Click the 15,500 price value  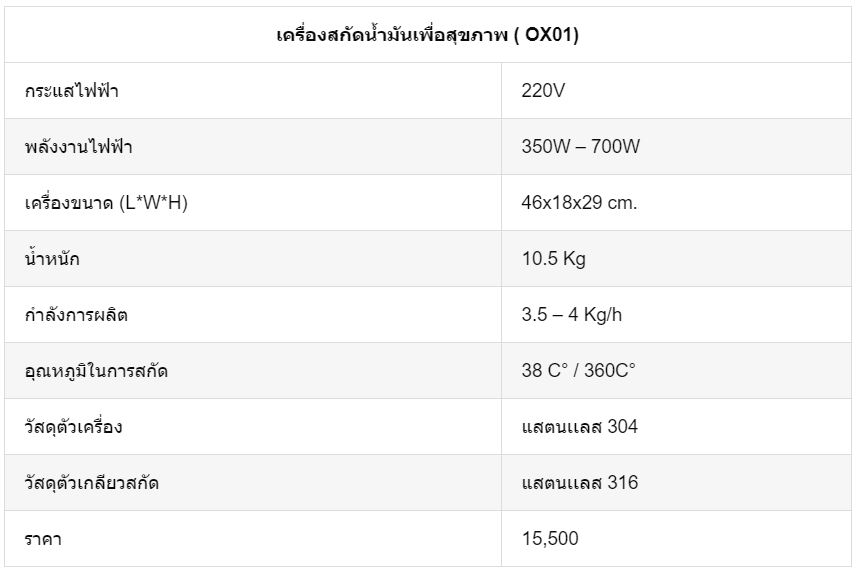pos(550,539)
